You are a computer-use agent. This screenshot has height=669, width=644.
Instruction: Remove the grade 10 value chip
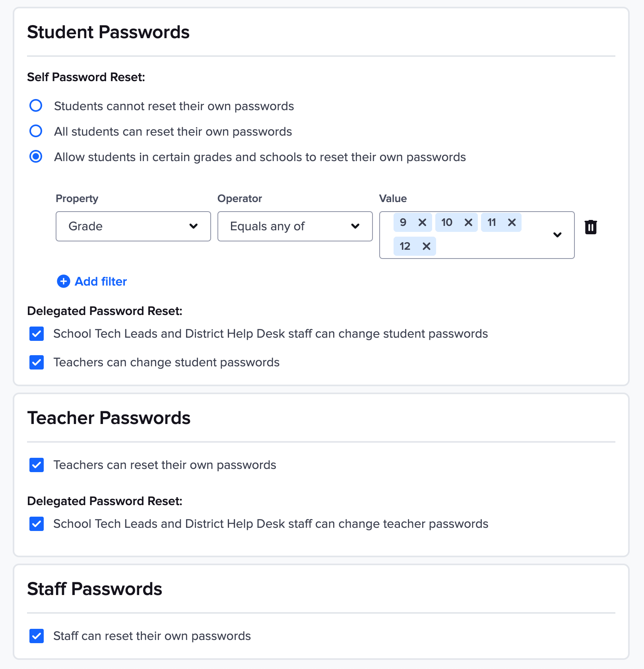click(468, 222)
